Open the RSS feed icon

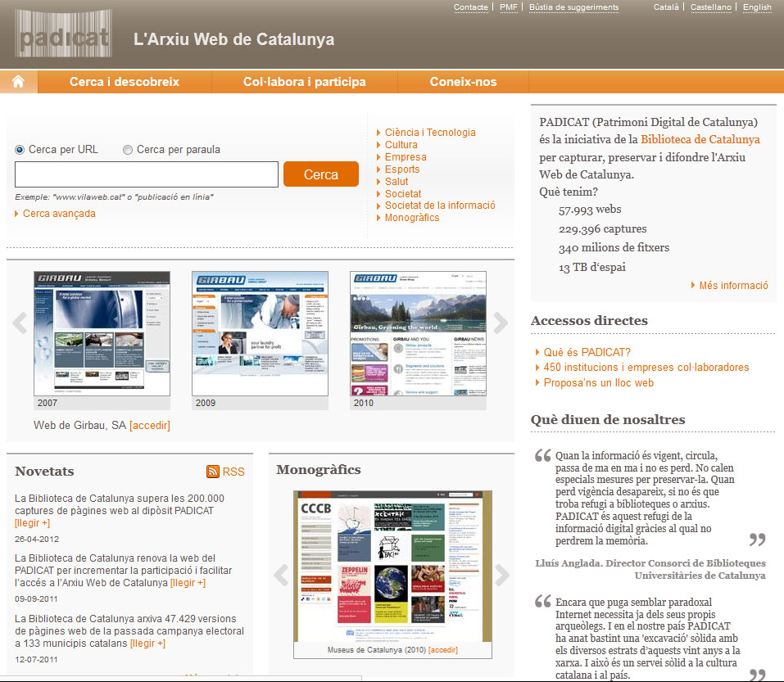(x=213, y=472)
